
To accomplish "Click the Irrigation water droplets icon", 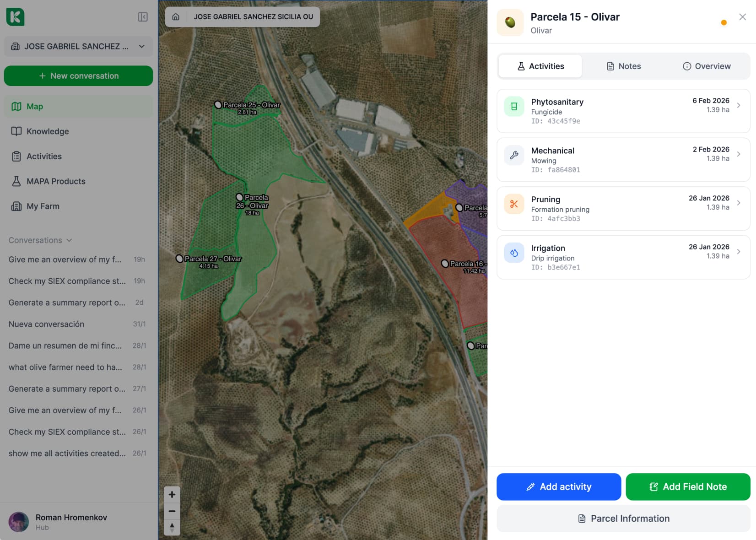I will (x=514, y=252).
